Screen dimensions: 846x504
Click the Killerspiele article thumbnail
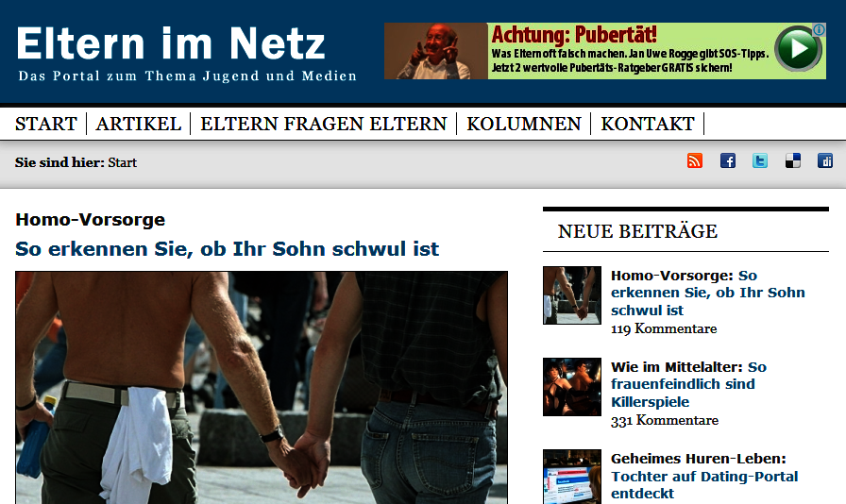click(572, 387)
